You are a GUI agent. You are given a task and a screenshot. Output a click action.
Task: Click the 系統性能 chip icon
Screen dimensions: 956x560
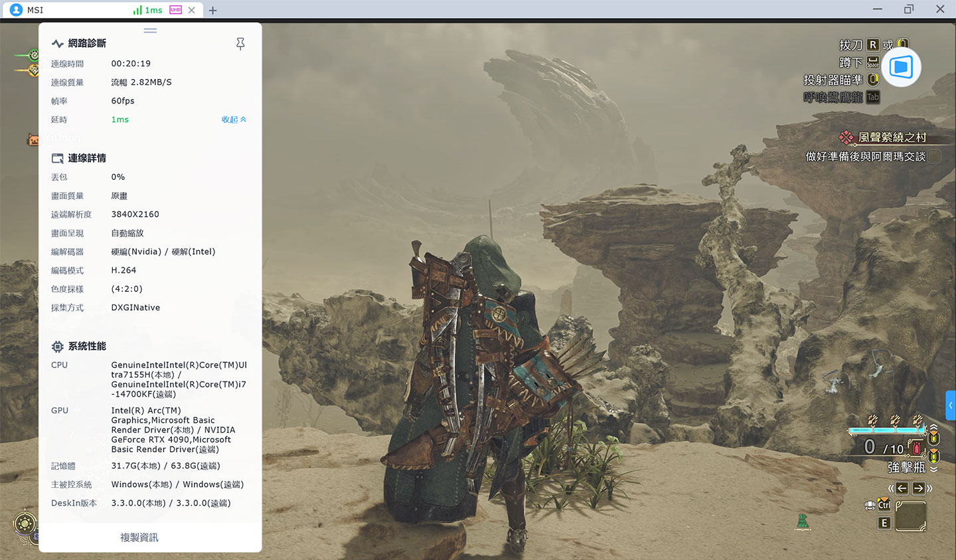coord(58,346)
